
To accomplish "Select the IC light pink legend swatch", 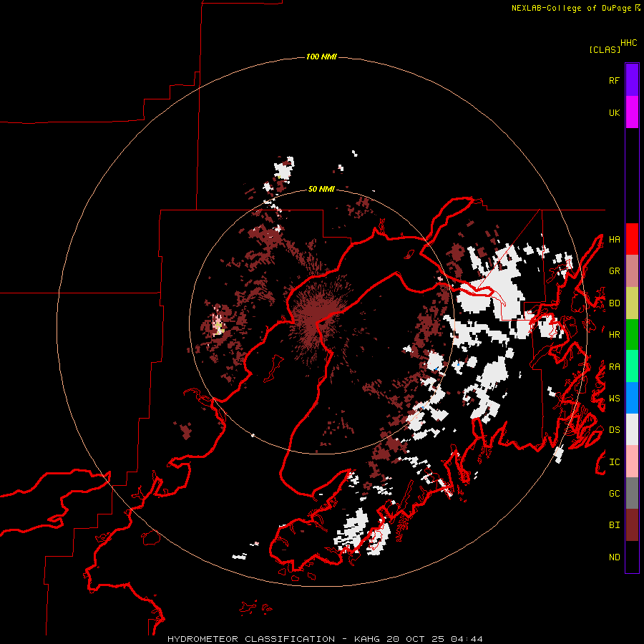I will coord(632,462).
